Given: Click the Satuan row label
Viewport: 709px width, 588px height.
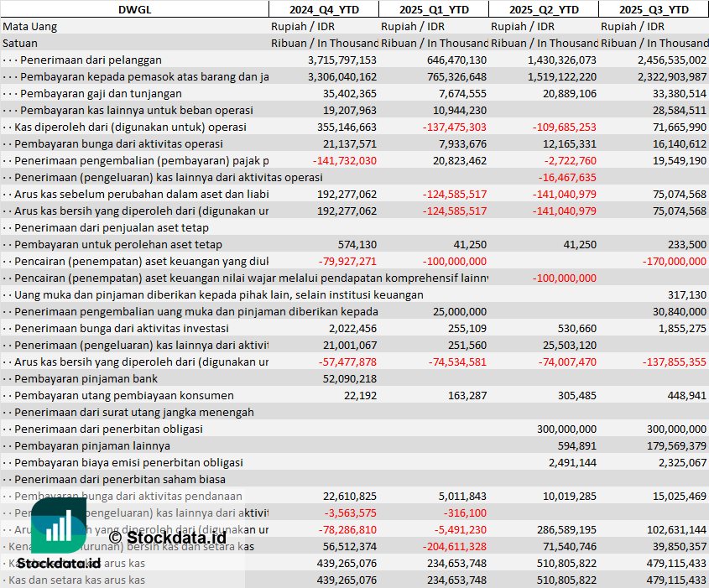Looking at the screenshot, I should tap(20, 44).
